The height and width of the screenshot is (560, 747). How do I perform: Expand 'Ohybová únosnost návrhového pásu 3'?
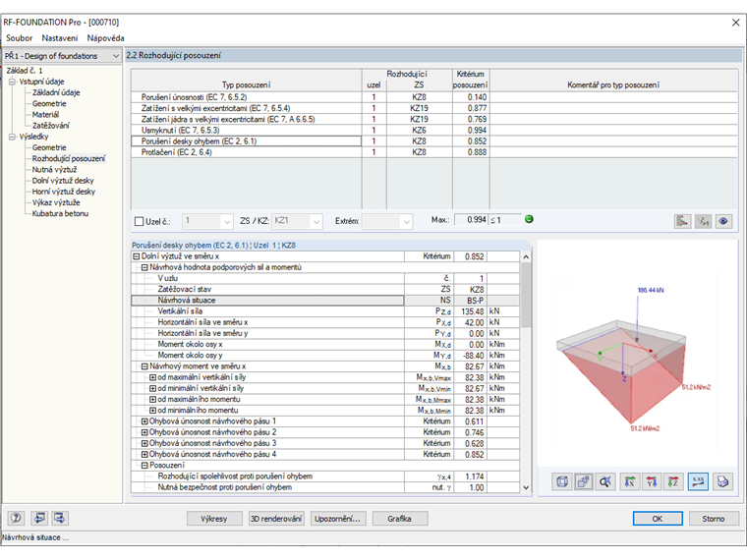(x=144, y=443)
